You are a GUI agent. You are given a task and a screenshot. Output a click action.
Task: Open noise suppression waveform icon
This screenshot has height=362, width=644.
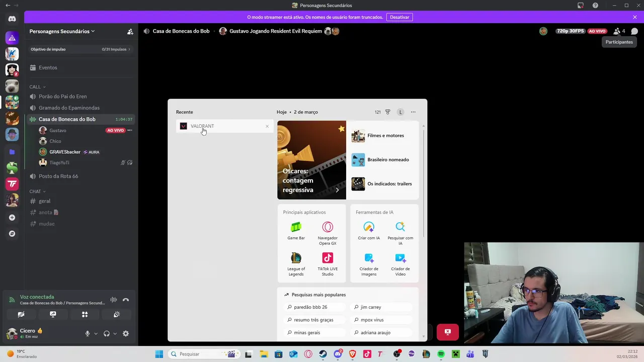click(114, 300)
